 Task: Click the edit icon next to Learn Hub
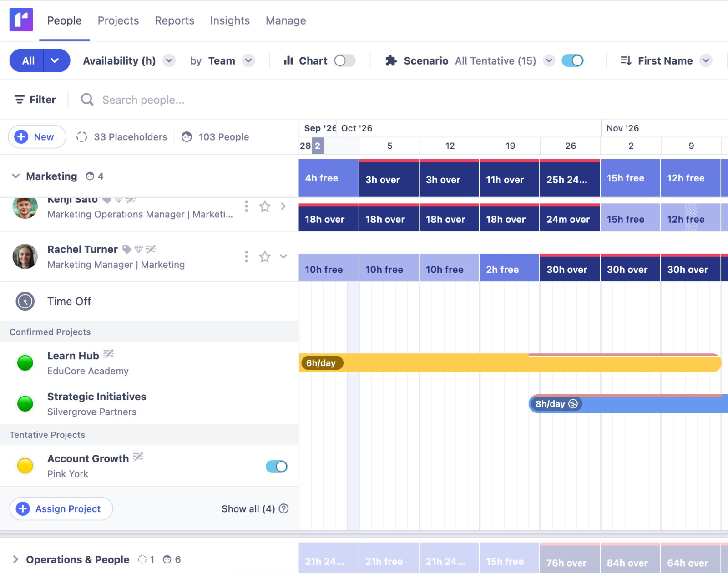click(x=108, y=354)
